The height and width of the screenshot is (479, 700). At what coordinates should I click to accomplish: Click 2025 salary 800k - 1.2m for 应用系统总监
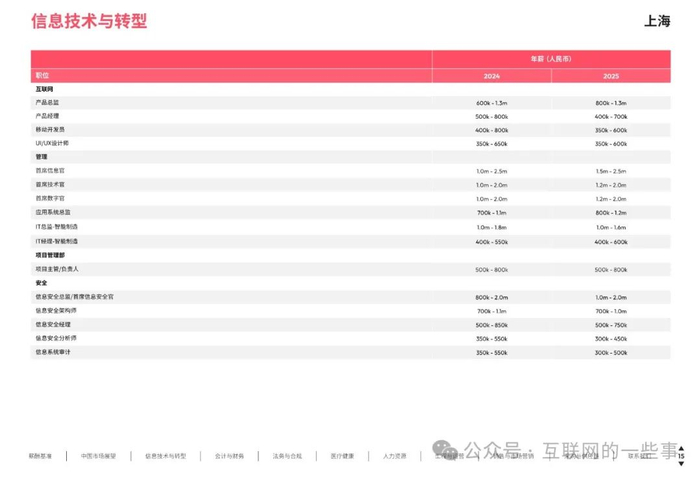611,213
